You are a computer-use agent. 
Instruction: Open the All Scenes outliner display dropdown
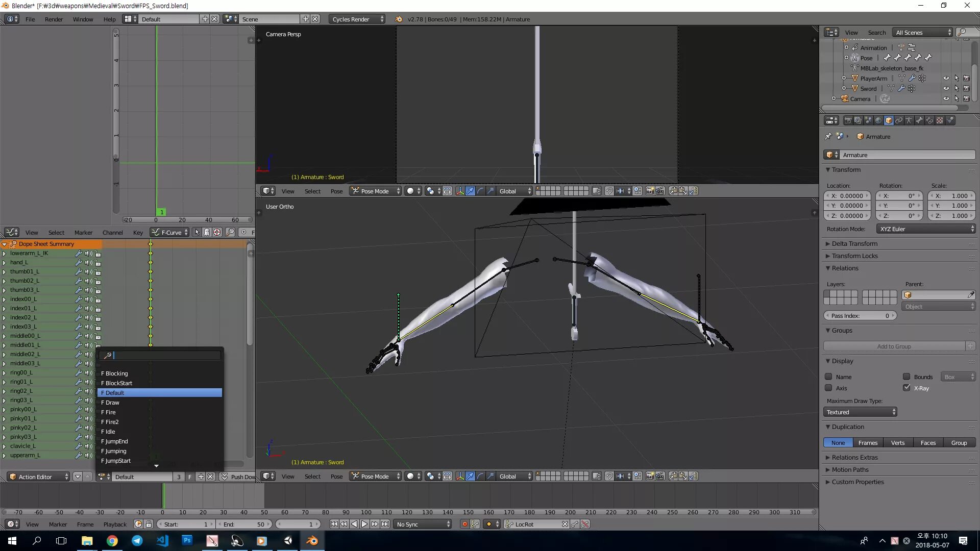point(923,32)
